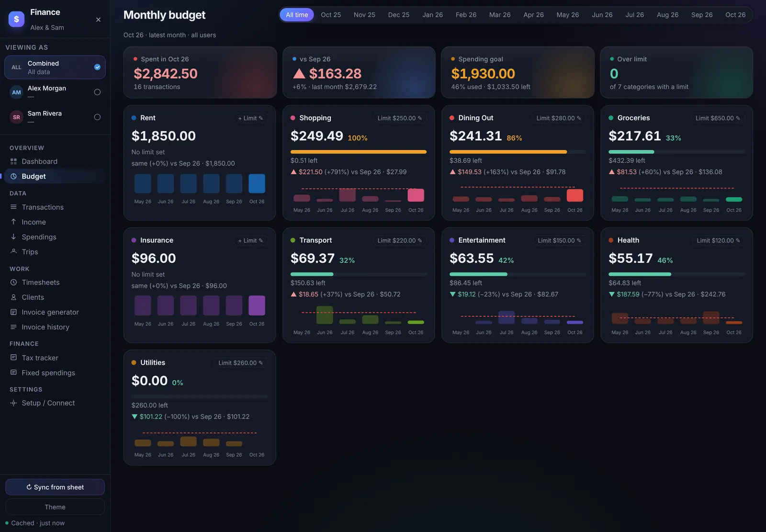Open the Transactions list
The height and width of the screenshot is (532, 766).
tap(55, 207)
